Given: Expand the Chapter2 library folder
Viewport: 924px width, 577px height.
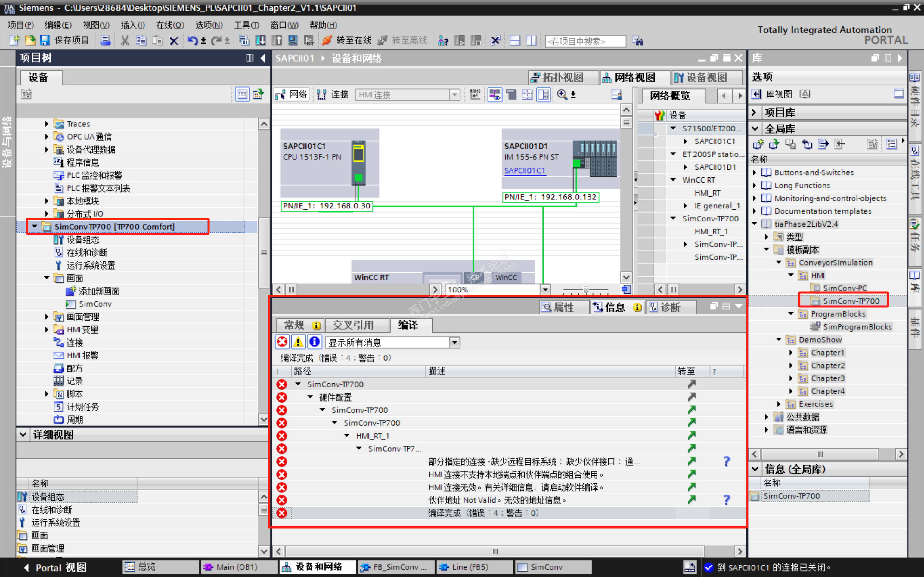Looking at the screenshot, I should click(x=790, y=366).
